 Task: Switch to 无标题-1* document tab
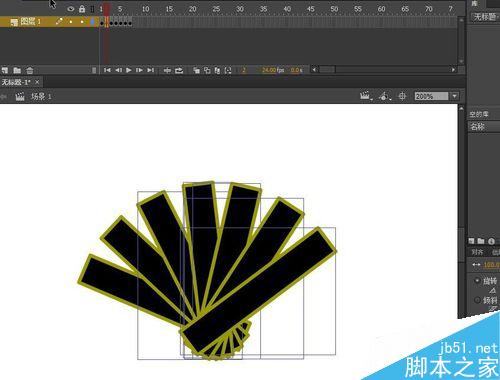pyautogui.click(x=16, y=82)
